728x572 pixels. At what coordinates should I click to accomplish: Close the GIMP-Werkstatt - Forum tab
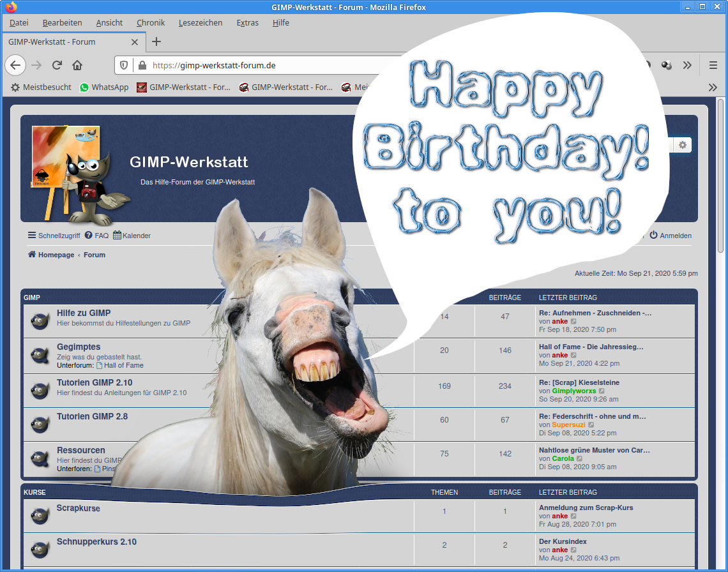(135, 42)
